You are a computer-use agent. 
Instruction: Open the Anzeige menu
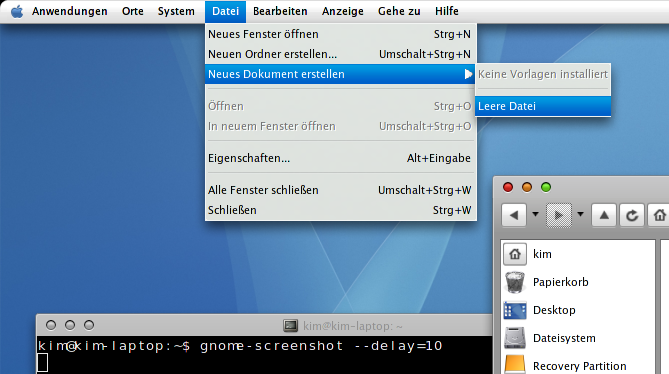tap(343, 12)
